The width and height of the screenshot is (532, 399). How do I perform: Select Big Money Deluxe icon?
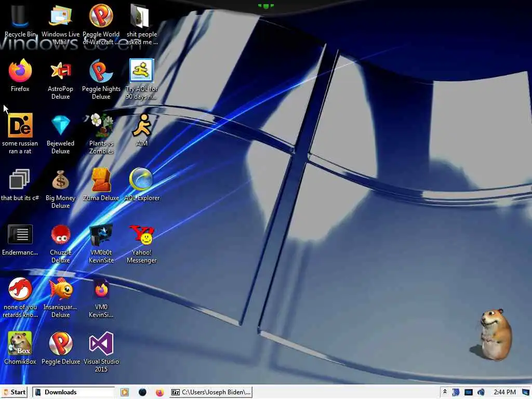click(x=60, y=188)
